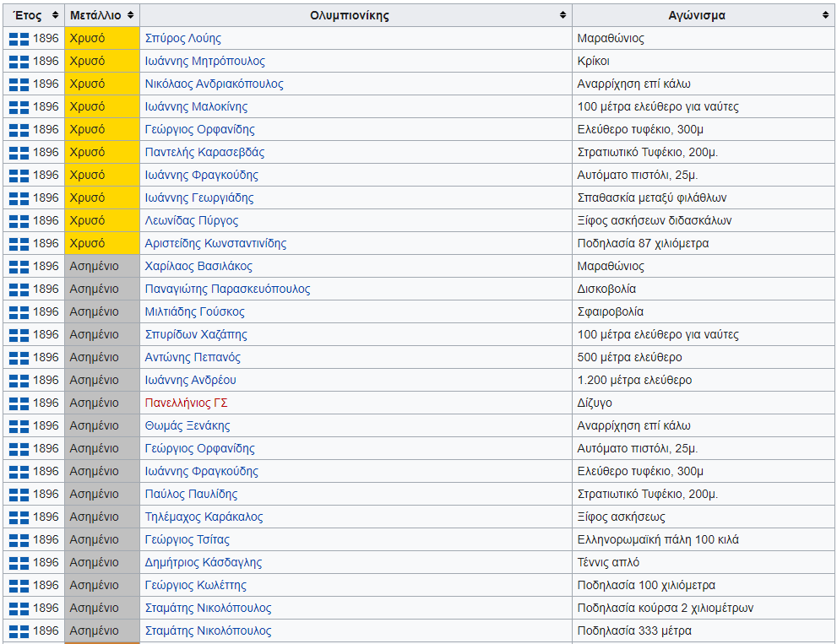This screenshot has width=837, height=644.
Task: Click the flag icon in Πανελλήνιος ΓΣ row
Action: 19,403
